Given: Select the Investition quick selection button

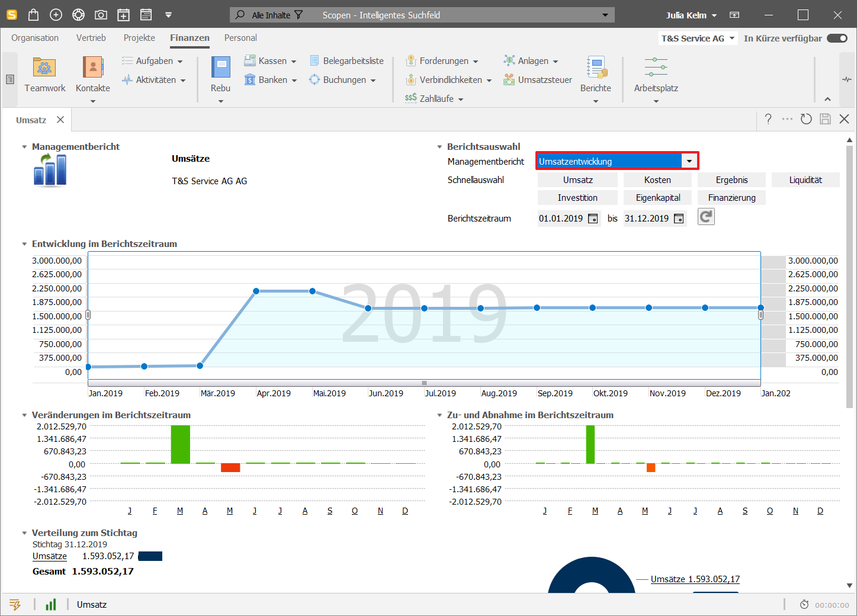Looking at the screenshot, I should click(577, 198).
